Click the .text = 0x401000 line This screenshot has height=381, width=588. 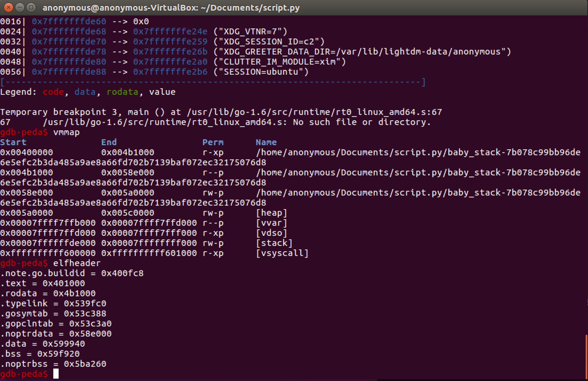(x=43, y=283)
